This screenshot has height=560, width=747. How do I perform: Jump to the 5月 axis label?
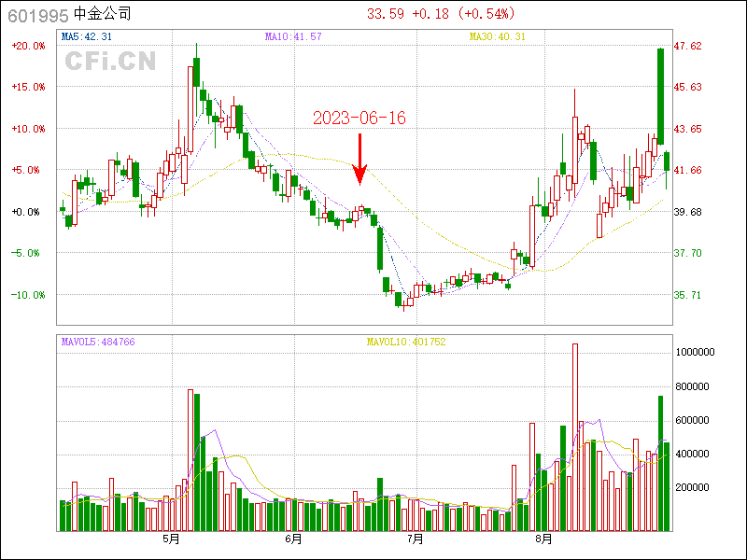(x=171, y=539)
